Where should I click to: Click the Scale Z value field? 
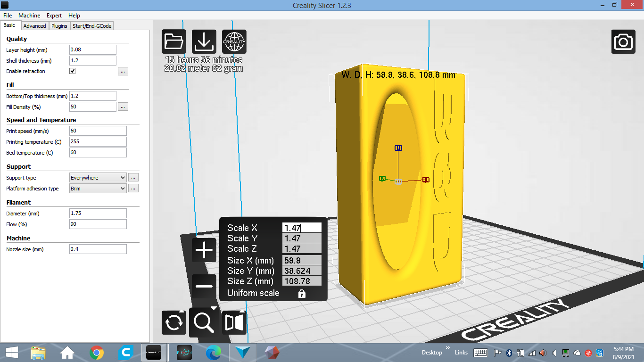pyautogui.click(x=302, y=249)
